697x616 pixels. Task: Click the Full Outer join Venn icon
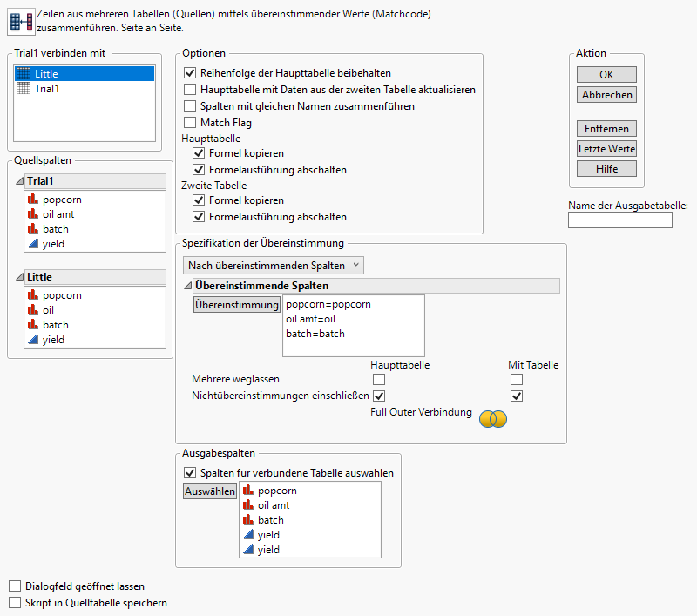coord(493,419)
